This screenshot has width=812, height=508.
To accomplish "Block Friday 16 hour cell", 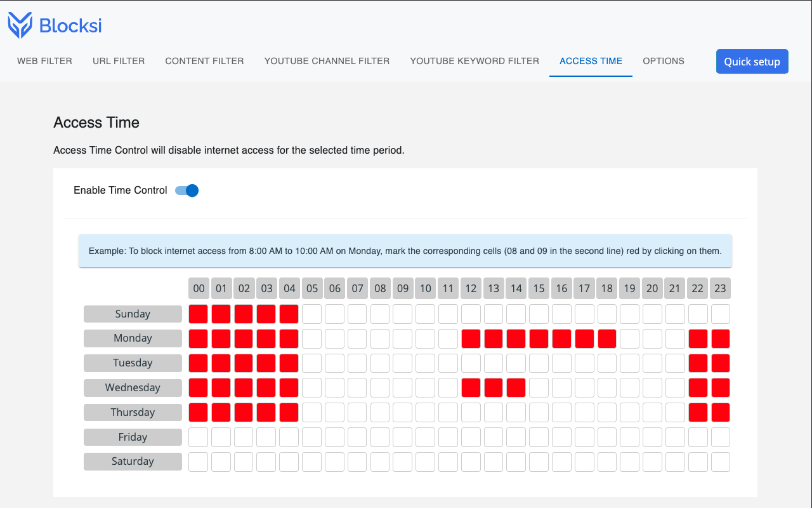I will tap(561, 437).
